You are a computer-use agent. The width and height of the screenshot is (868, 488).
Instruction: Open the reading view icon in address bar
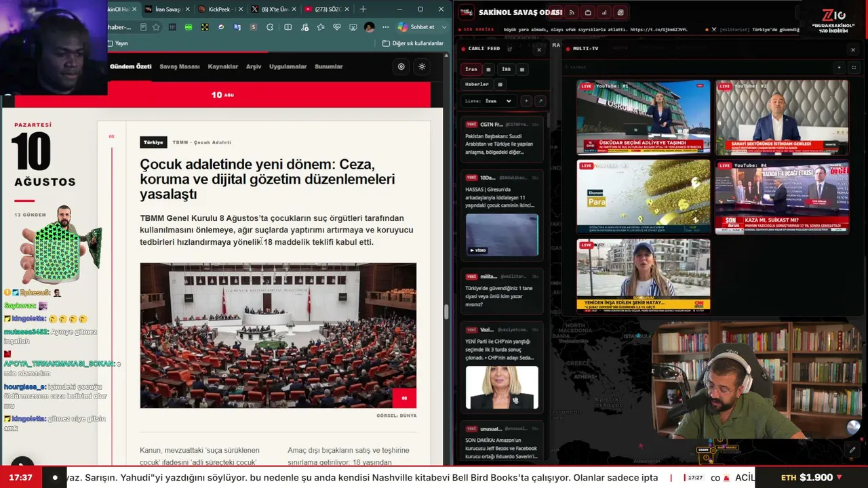pos(143,27)
